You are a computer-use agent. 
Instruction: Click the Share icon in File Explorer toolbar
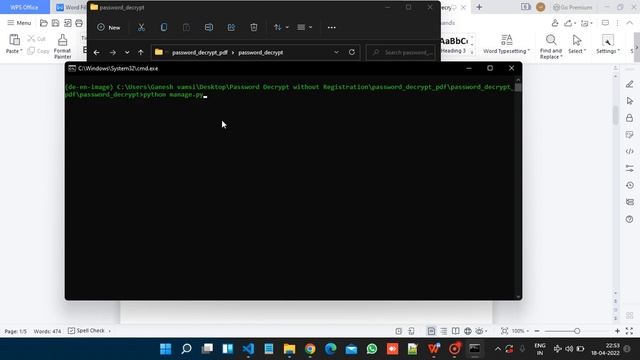click(231, 27)
